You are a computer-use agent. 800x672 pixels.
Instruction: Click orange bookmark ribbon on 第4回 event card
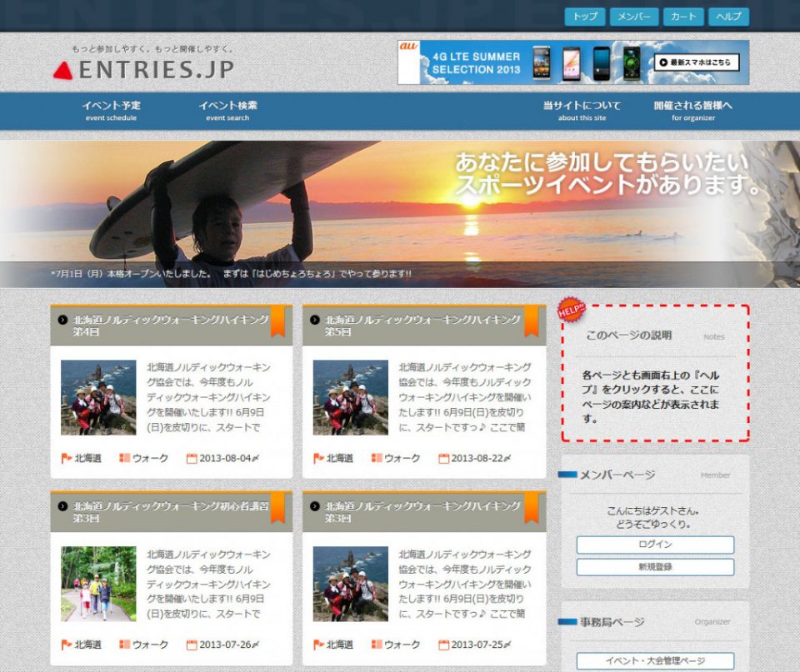277,321
